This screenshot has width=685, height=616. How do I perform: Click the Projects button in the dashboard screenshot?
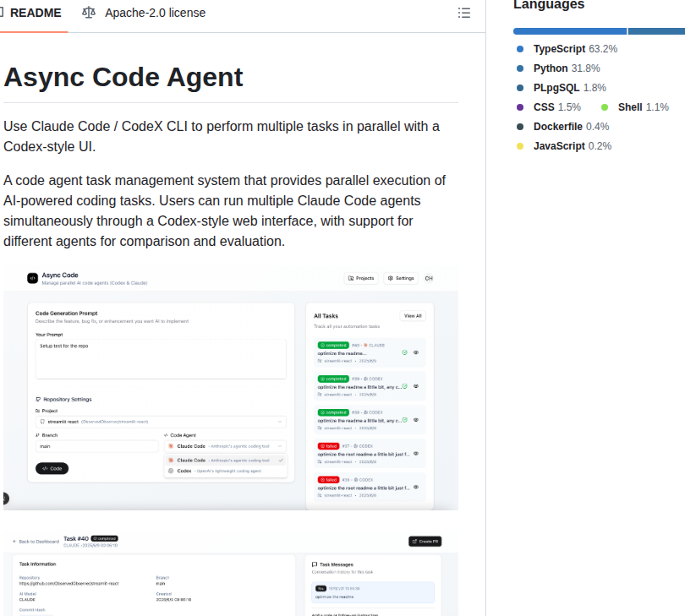coord(361,278)
